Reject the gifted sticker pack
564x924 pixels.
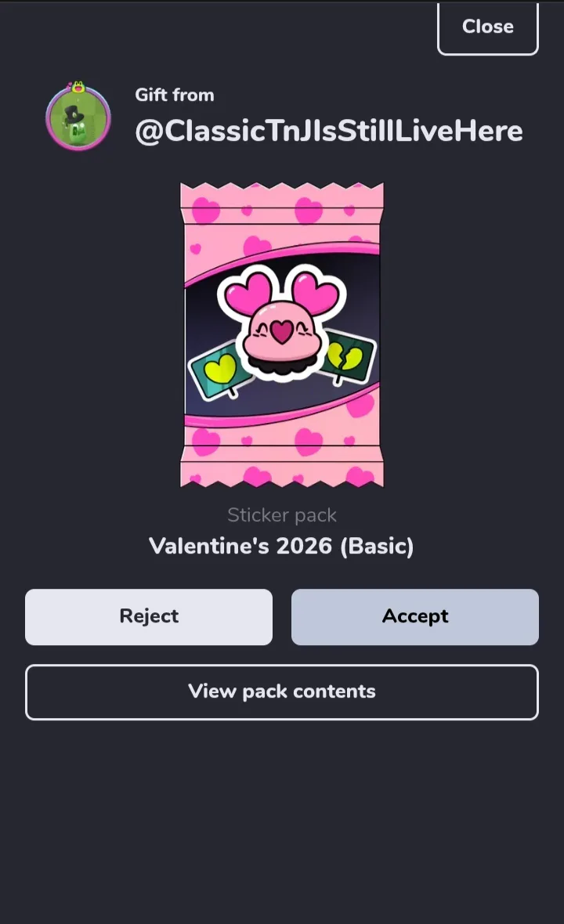point(149,616)
